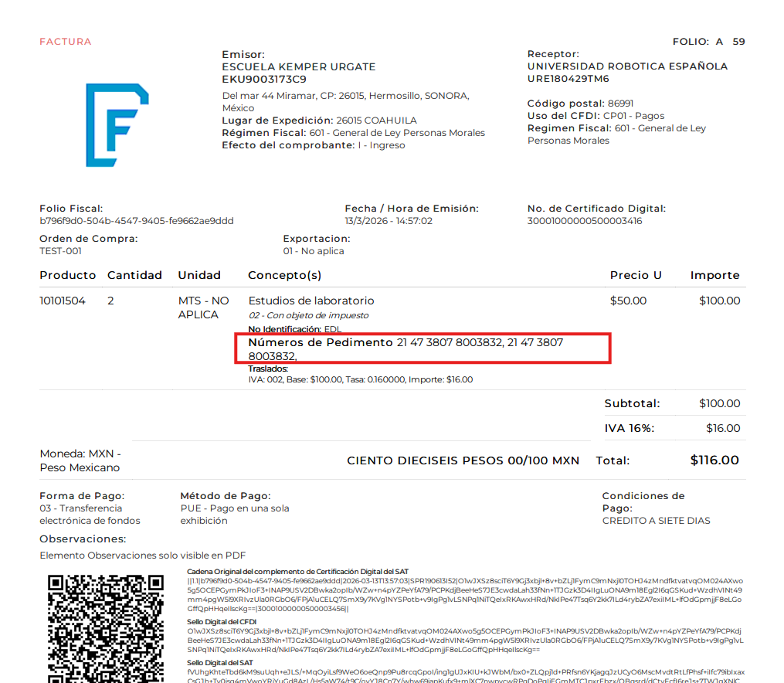Click the Sello Digital del CFDI heading
Viewport: 784px width, 683px height.
coord(222,622)
